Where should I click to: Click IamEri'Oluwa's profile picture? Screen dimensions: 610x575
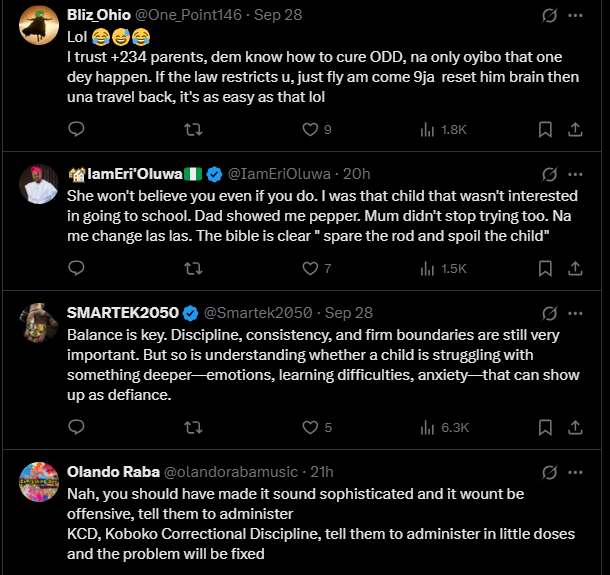[x=39, y=184]
